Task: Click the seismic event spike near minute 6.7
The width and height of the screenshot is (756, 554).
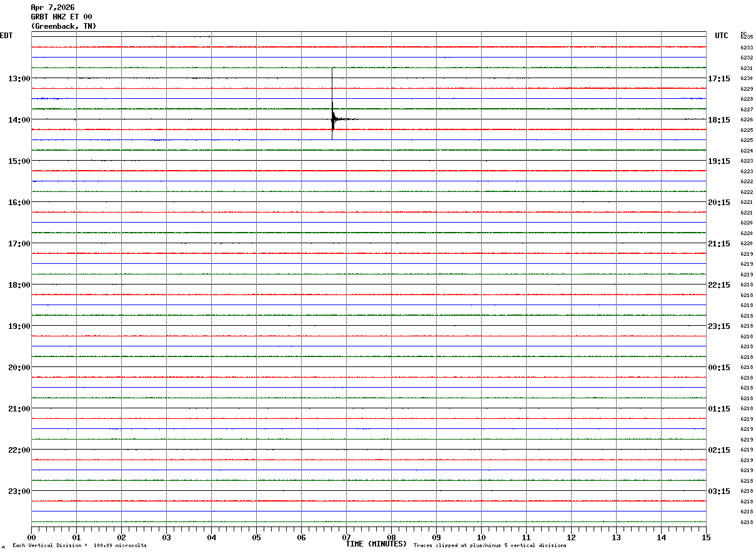Action: pyautogui.click(x=332, y=104)
